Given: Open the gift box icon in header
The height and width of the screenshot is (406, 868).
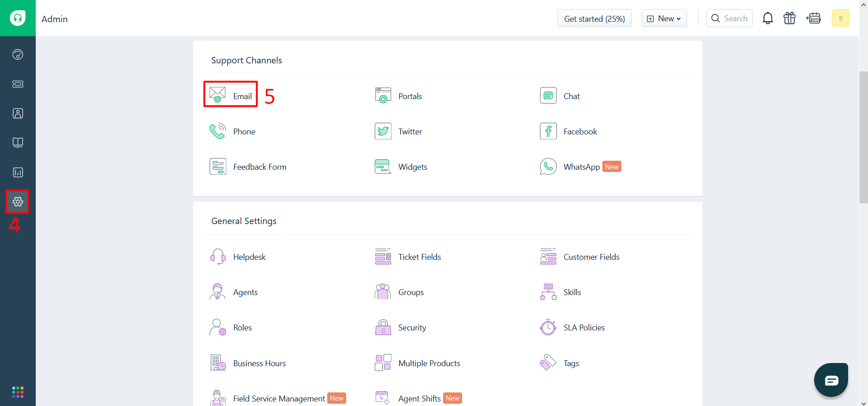Looking at the screenshot, I should [789, 19].
